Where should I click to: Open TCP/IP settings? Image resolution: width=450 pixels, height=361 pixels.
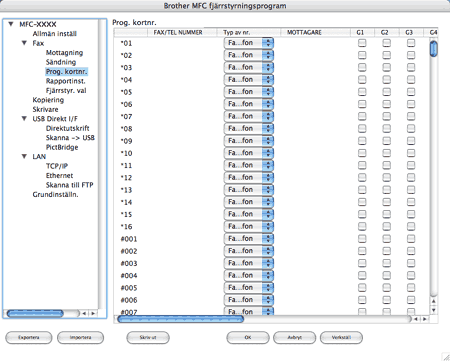pyautogui.click(x=57, y=166)
